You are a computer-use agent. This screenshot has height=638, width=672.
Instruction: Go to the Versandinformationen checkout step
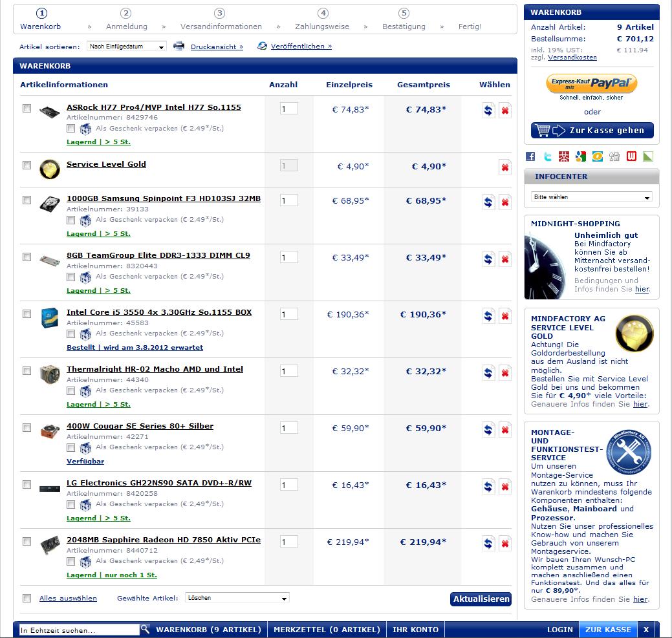[221, 19]
